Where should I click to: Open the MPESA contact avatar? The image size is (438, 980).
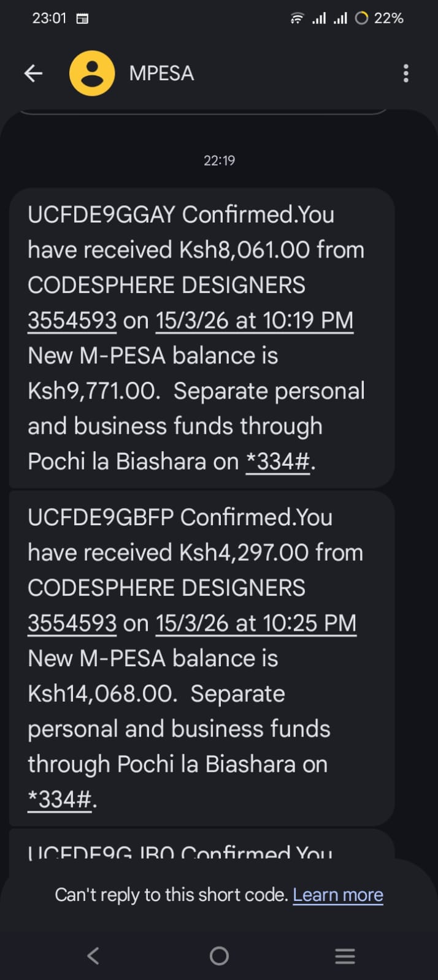[92, 74]
